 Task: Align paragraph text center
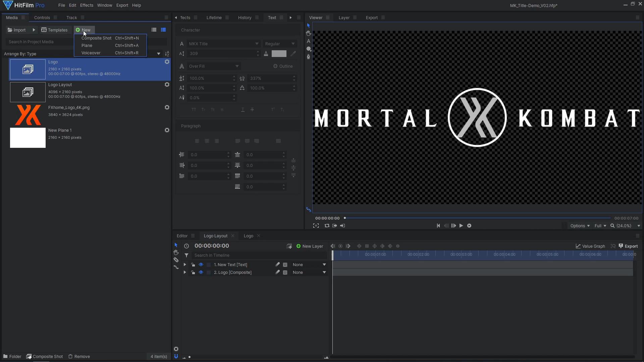tap(207, 141)
